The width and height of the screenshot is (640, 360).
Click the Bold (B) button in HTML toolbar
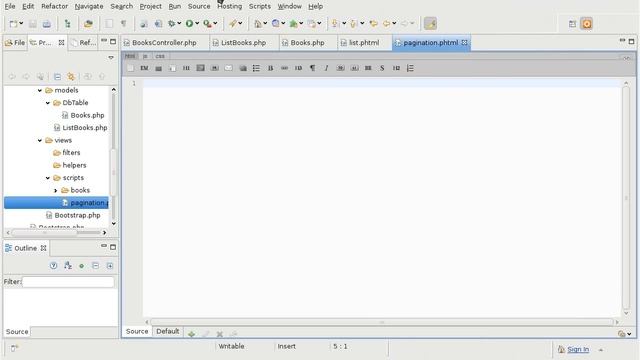270,68
